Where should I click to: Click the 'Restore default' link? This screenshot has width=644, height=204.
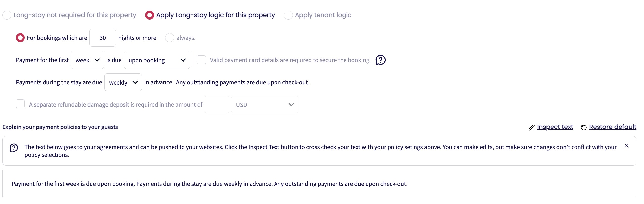612,127
